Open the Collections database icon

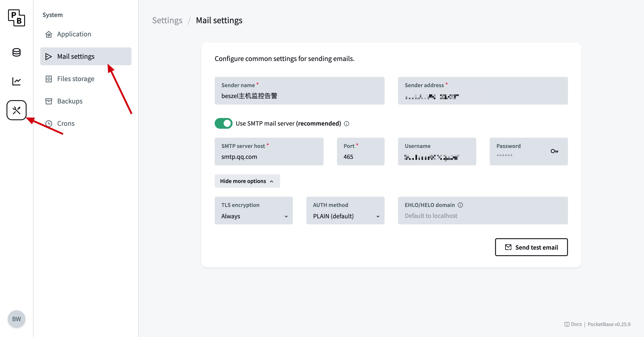coord(17,53)
